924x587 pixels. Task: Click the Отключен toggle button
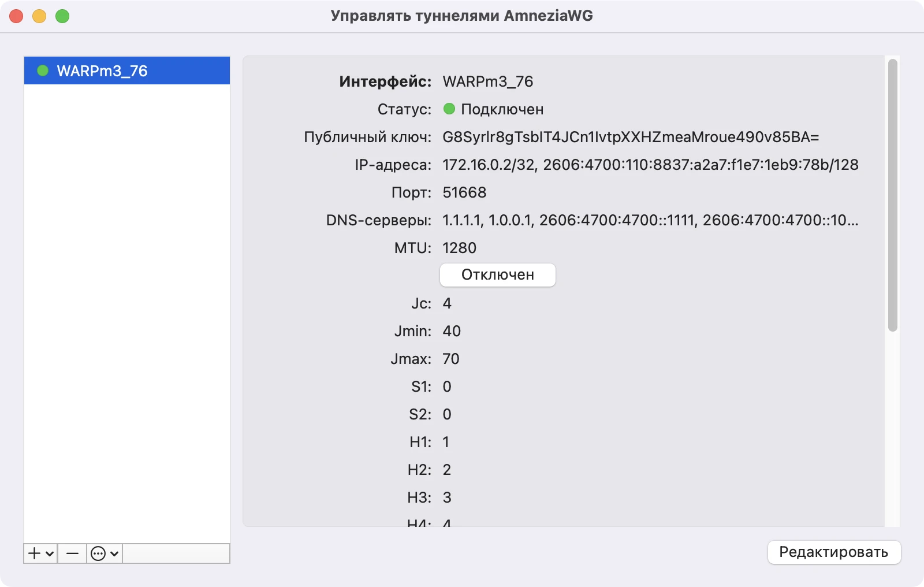point(498,275)
